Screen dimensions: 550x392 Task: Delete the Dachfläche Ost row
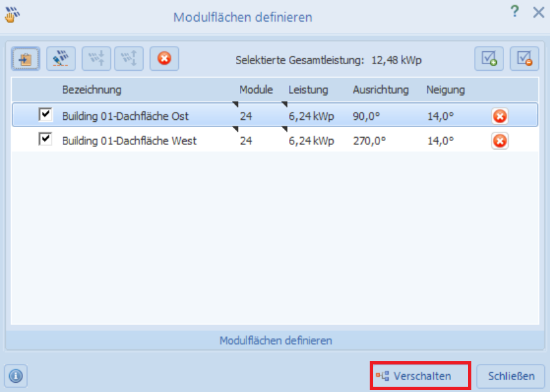click(500, 116)
